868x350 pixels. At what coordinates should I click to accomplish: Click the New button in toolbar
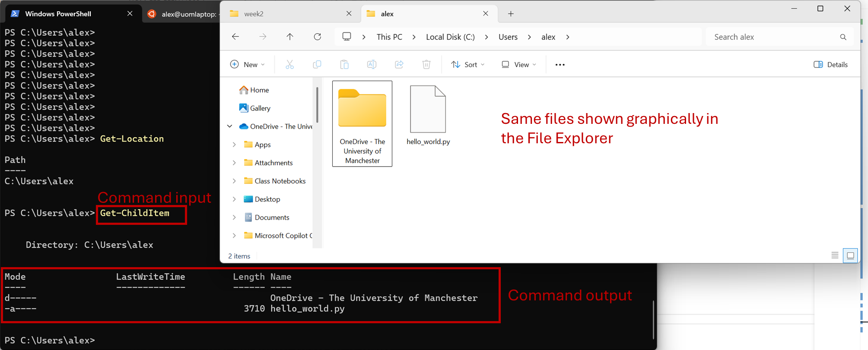(247, 65)
